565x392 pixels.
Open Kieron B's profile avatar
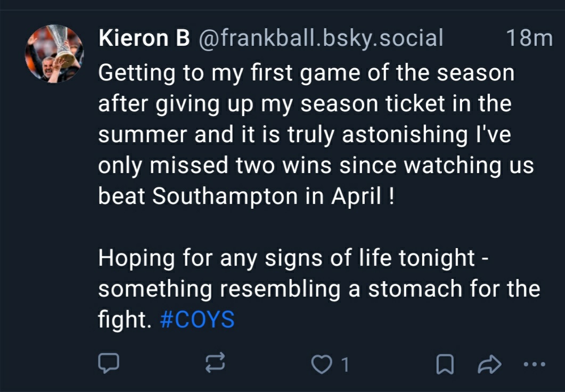pyautogui.click(x=55, y=54)
